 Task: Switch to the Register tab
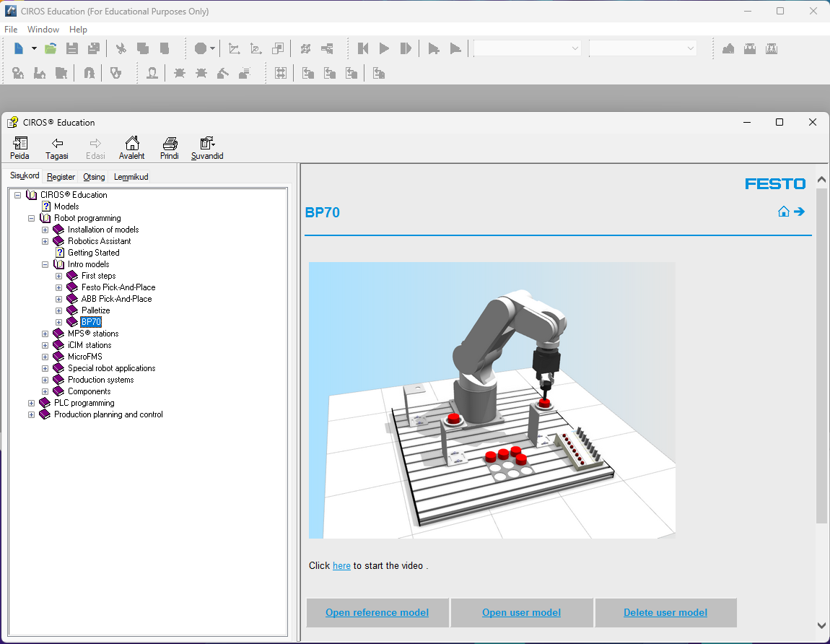(61, 177)
